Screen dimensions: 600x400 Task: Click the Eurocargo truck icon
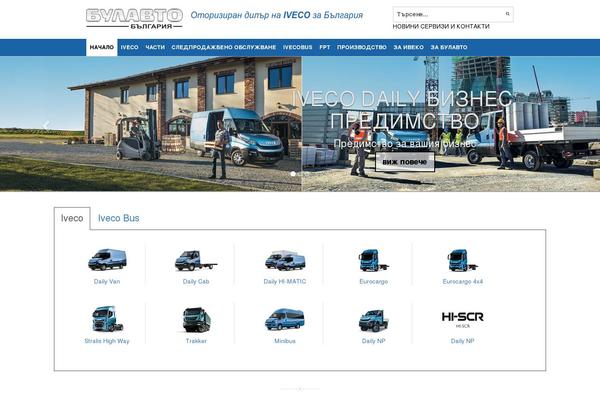click(x=373, y=260)
